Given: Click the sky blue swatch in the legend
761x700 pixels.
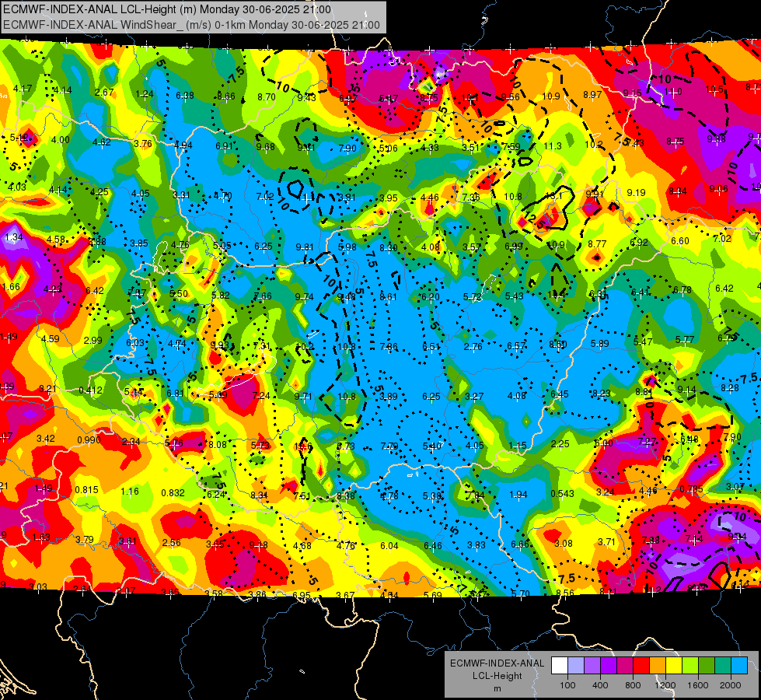Looking at the screenshot, I should [x=739, y=666].
